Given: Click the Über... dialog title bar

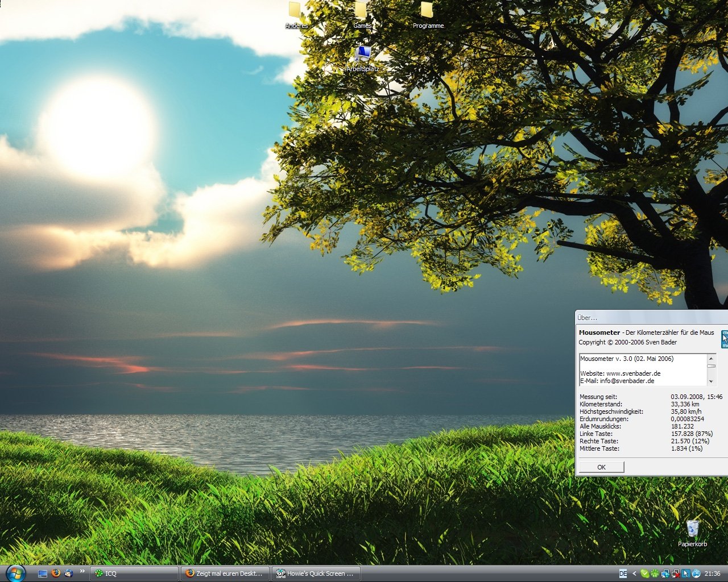Looking at the screenshot, I should click(651, 317).
